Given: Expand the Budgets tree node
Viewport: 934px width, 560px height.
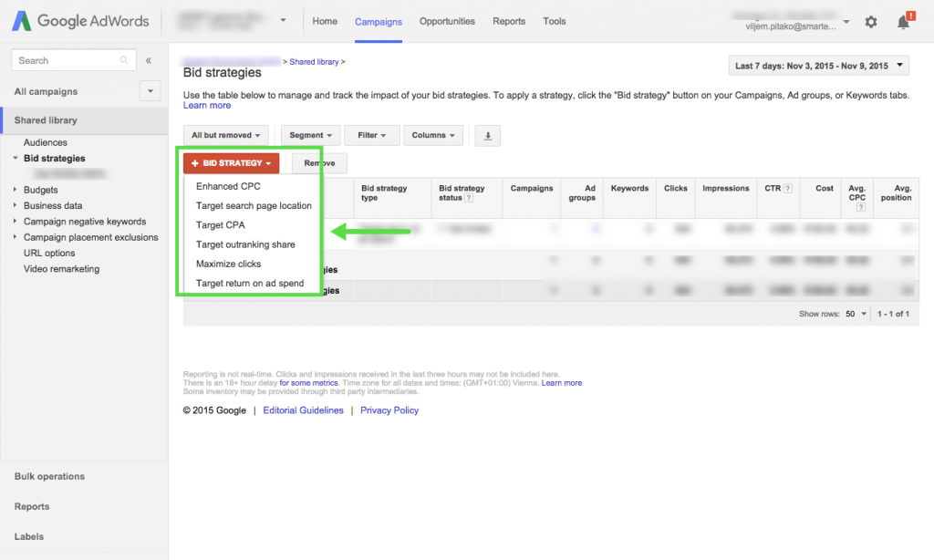Looking at the screenshot, I should coord(16,190).
